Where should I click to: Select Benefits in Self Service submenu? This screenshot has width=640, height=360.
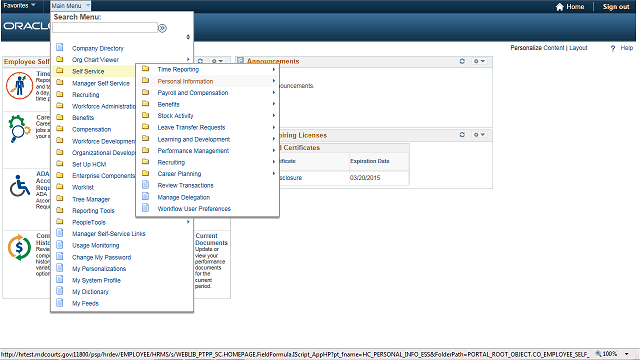169,104
